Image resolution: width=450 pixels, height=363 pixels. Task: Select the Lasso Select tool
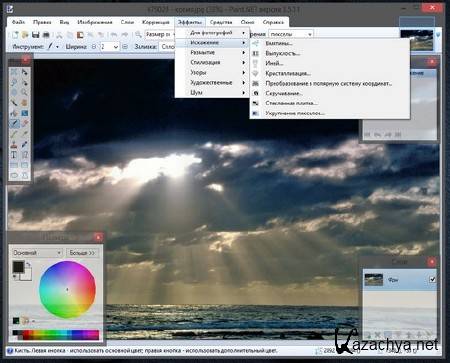(x=14, y=82)
